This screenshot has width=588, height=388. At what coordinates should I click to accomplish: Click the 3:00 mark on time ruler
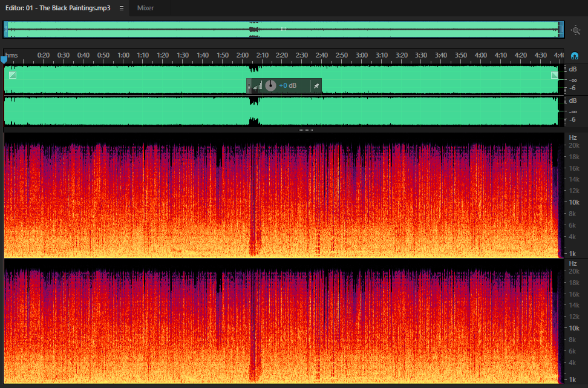[362, 55]
